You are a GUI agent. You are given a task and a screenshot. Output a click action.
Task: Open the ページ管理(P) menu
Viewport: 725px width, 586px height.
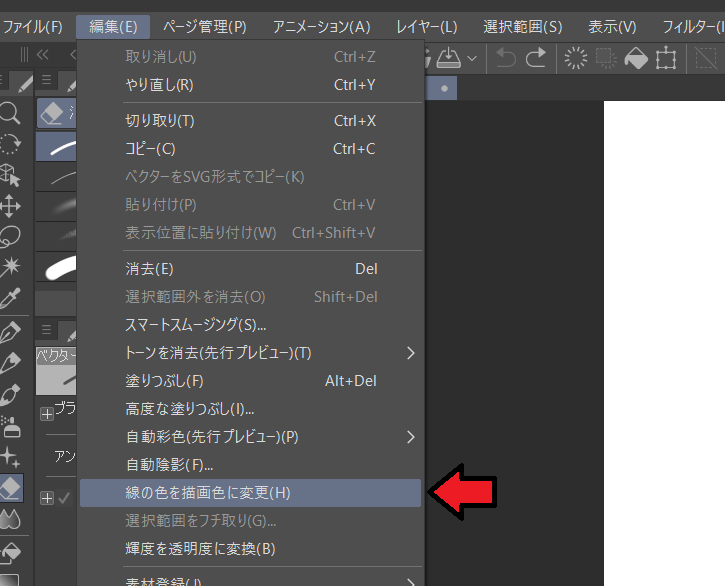pos(204,26)
